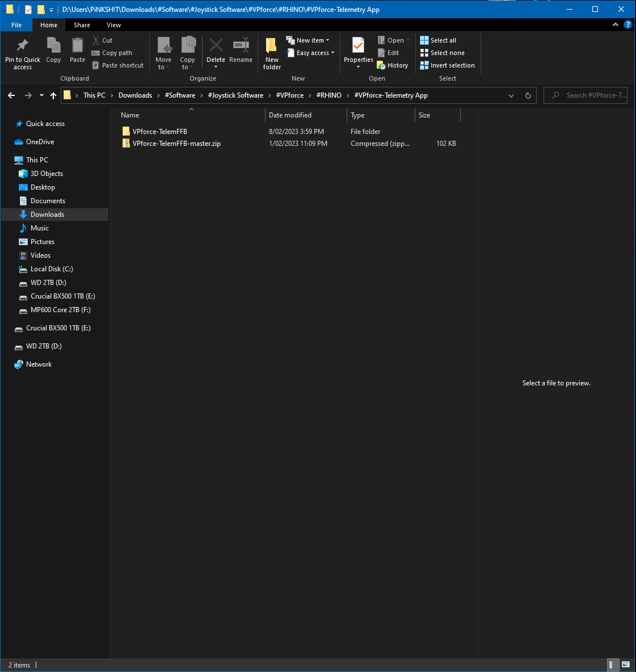Click Invert selection
This screenshot has height=672, width=636.
pos(448,65)
